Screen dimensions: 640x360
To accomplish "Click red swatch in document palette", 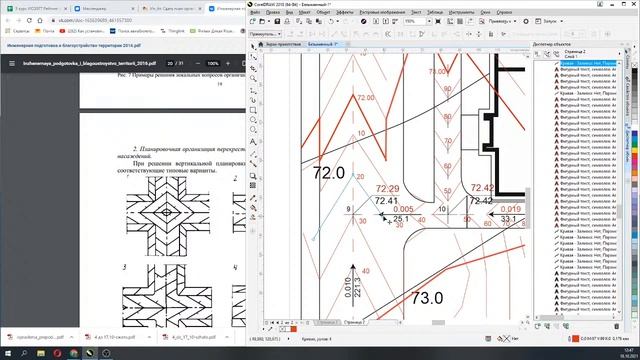I will 293,329.
